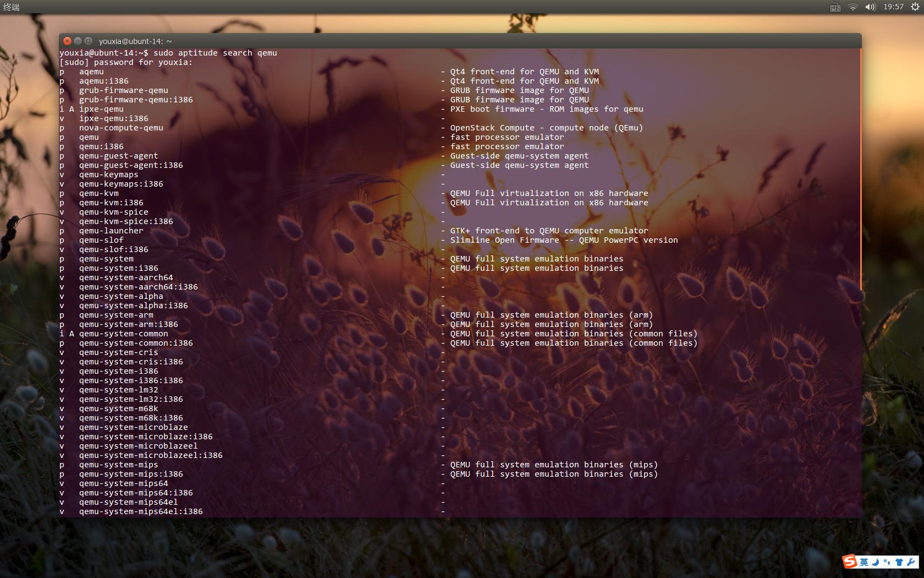The image size is (924, 578).
Task: Click the qemu-system-mips package name
Action: (x=119, y=465)
